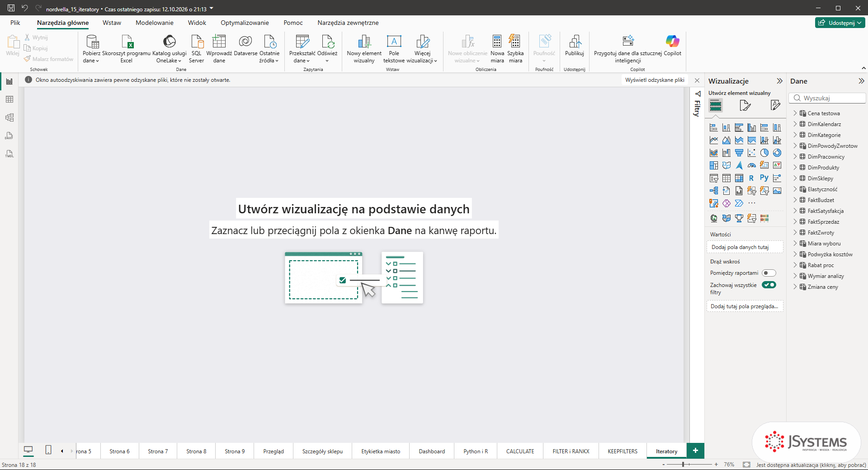868x470 pixels.
Task: Open DAX query view in left sidebar
Action: tap(9, 136)
